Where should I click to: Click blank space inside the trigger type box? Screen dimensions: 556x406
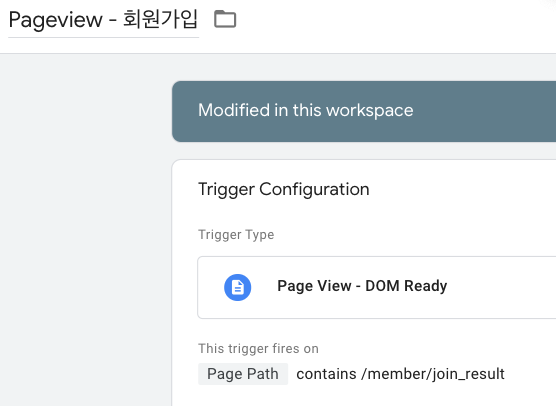[504, 287]
